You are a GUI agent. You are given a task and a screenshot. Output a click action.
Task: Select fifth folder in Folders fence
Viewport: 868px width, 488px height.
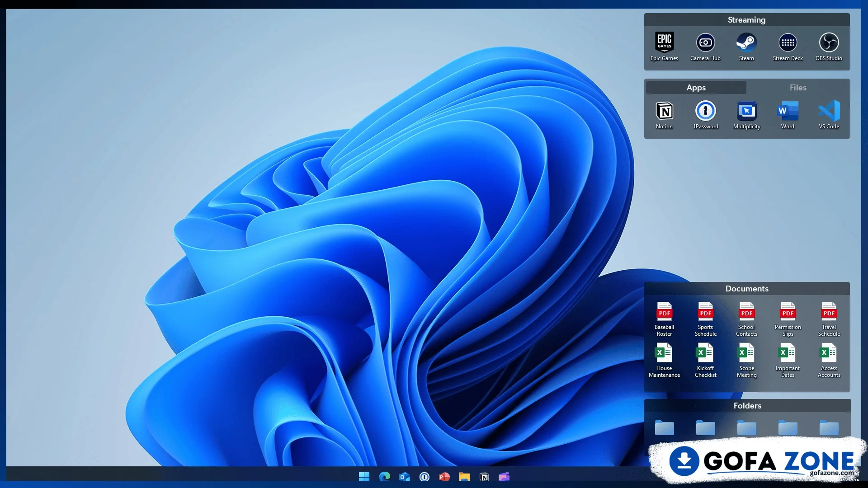829,427
